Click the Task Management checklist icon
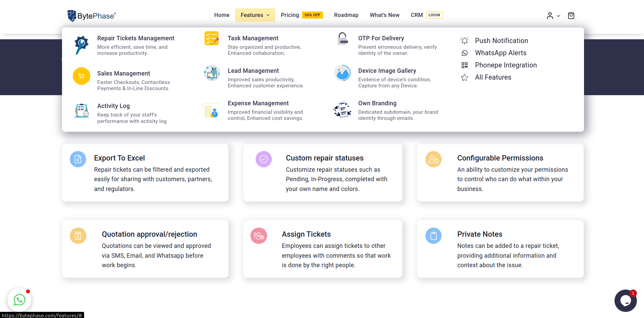 [x=212, y=38]
